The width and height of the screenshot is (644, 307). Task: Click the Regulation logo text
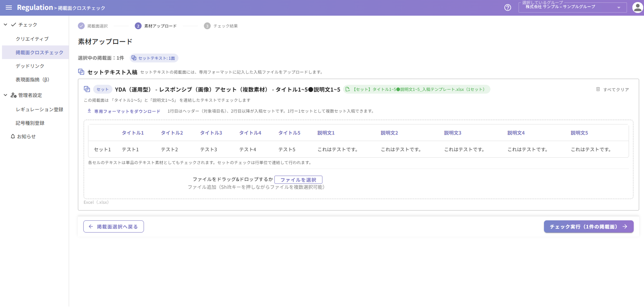[35, 8]
